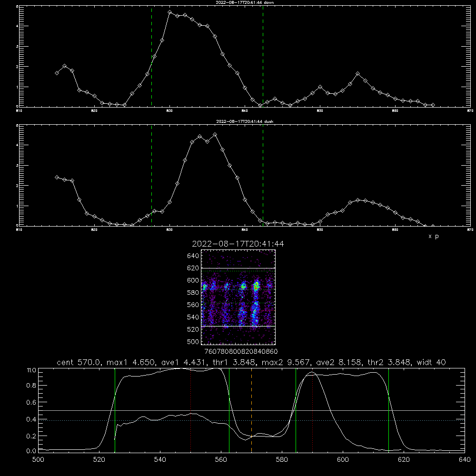Click the '0.2' y-axis label of the bottom plot
The height and width of the screenshot is (476, 476).
coord(31,436)
